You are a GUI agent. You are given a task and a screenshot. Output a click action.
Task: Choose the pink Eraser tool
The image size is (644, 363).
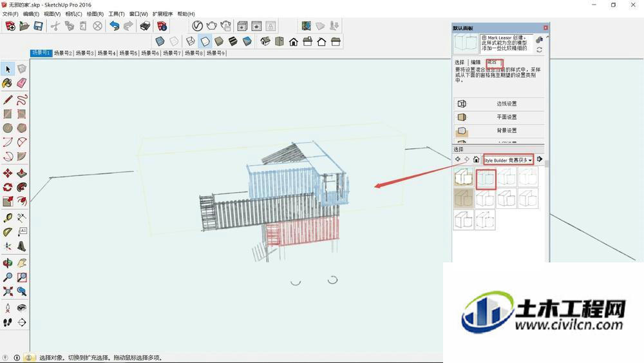click(x=22, y=83)
